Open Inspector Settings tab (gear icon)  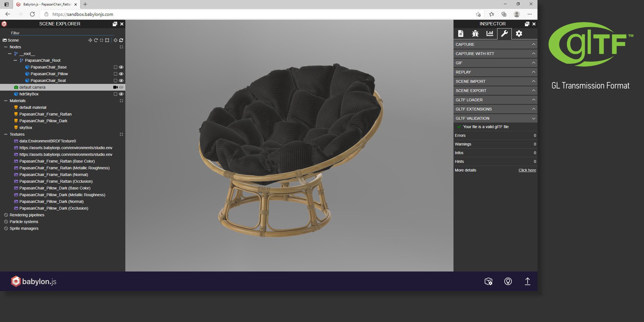[x=519, y=34]
